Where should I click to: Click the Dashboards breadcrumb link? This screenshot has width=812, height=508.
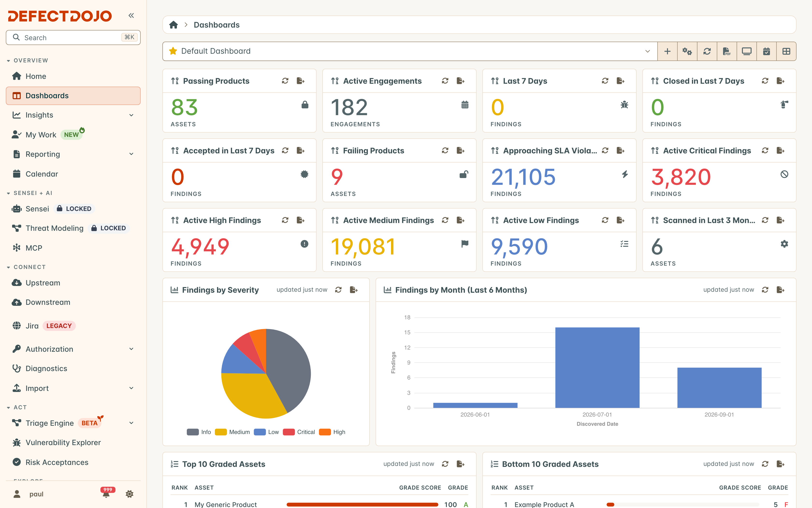coord(217,25)
